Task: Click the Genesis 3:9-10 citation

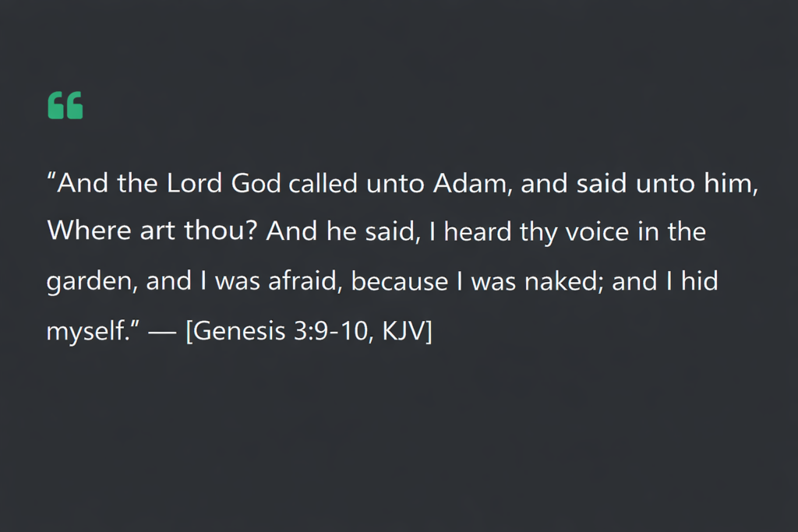Action: click(309, 330)
